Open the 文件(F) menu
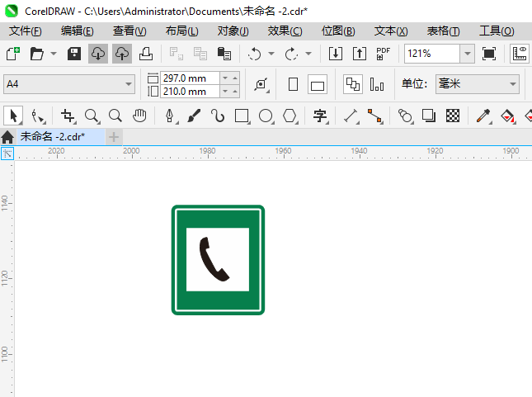The width and height of the screenshot is (532, 397). (25, 31)
